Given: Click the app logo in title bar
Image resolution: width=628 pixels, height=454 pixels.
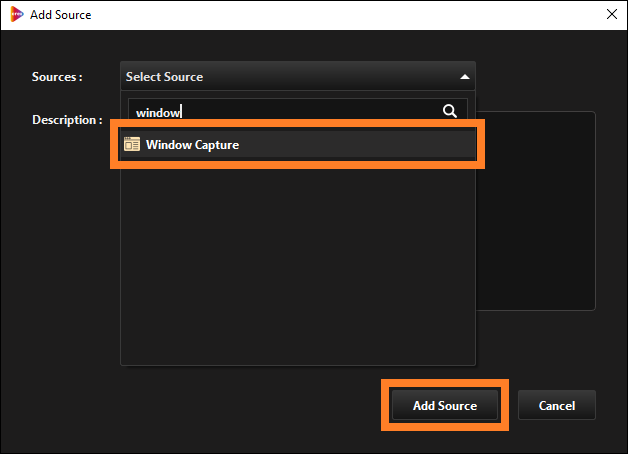Looking at the screenshot, I should click(x=16, y=14).
